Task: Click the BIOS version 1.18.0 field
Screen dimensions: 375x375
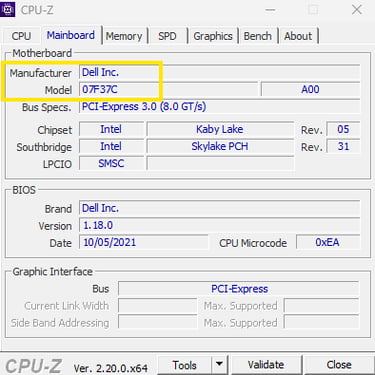Action: coord(219,225)
